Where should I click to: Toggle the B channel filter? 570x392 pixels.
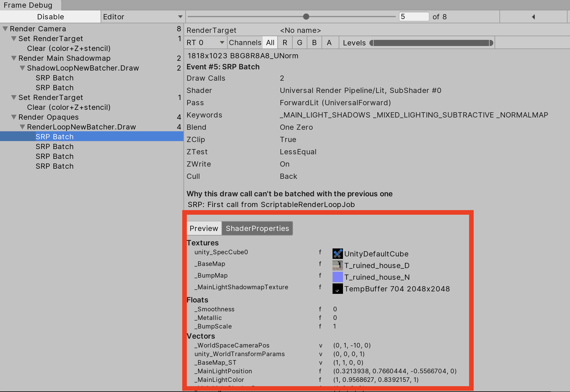314,43
